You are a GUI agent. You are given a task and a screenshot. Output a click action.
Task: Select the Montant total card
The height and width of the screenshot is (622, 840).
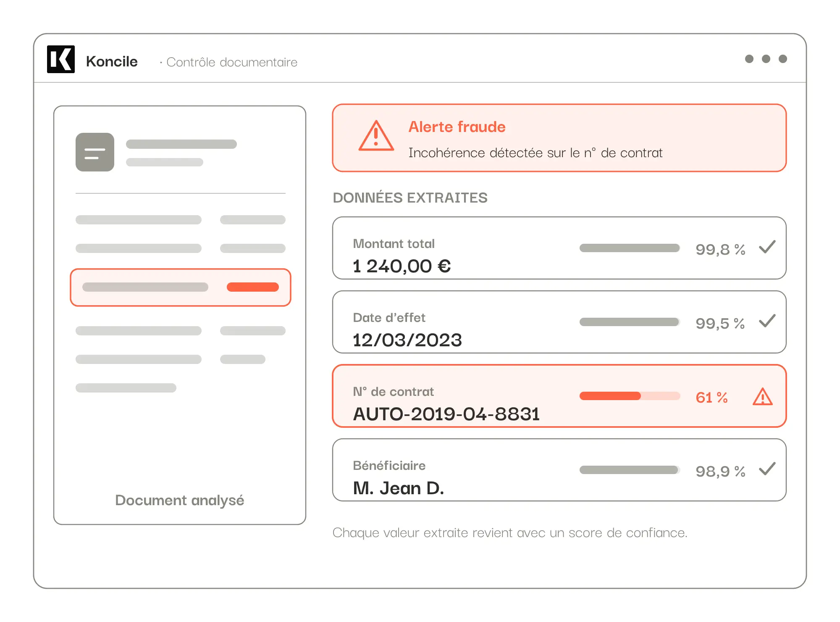559,248
